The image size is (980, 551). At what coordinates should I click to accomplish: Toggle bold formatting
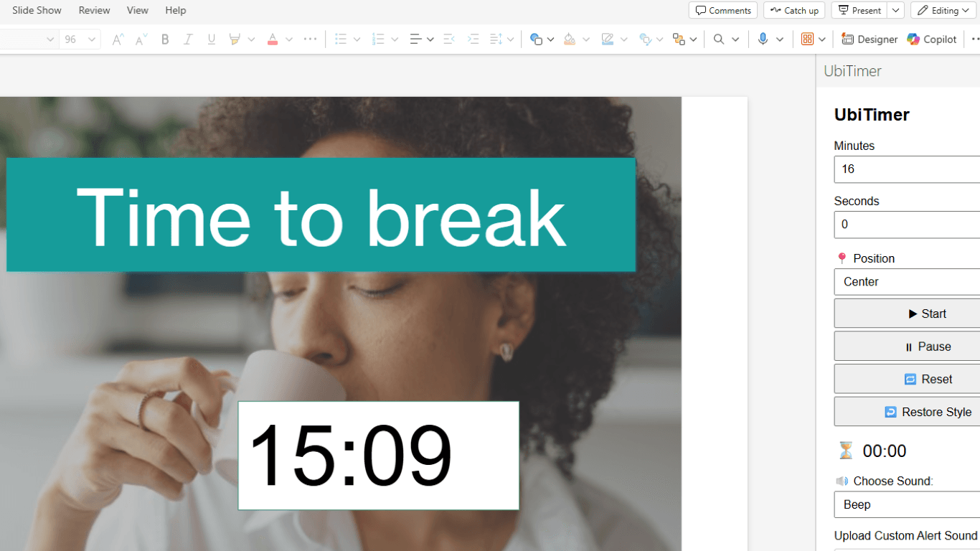[x=165, y=39]
